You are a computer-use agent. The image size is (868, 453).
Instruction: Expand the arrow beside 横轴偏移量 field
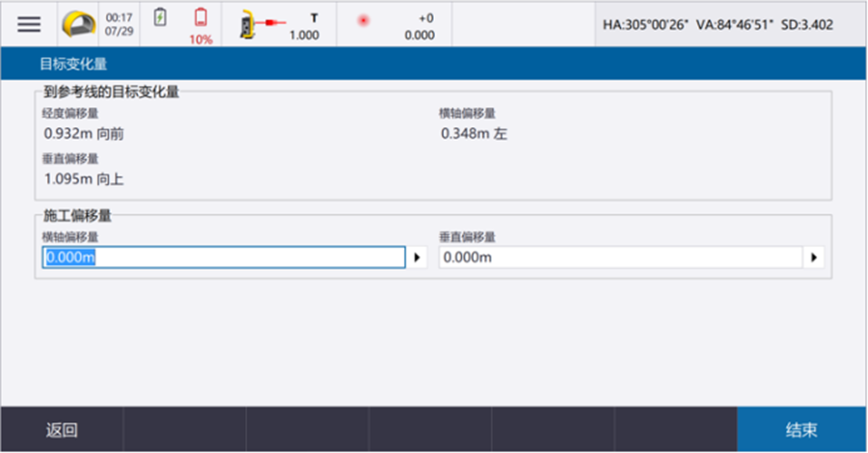coord(417,257)
